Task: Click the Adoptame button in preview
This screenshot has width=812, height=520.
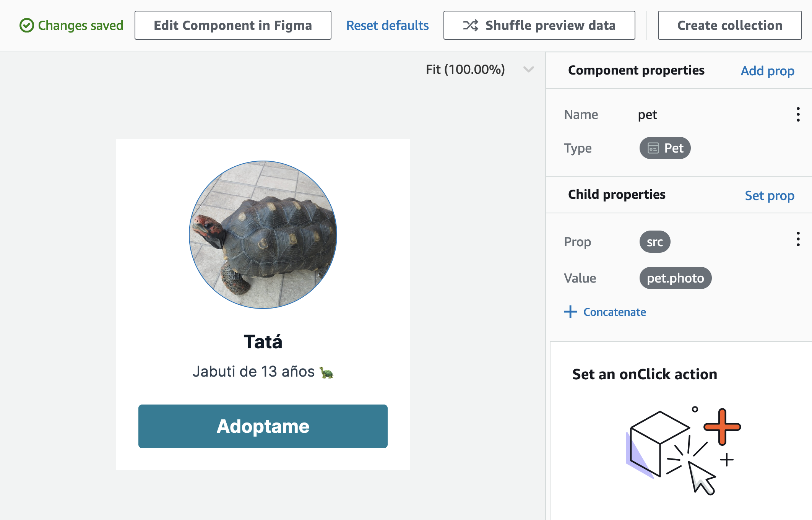Action: (263, 426)
